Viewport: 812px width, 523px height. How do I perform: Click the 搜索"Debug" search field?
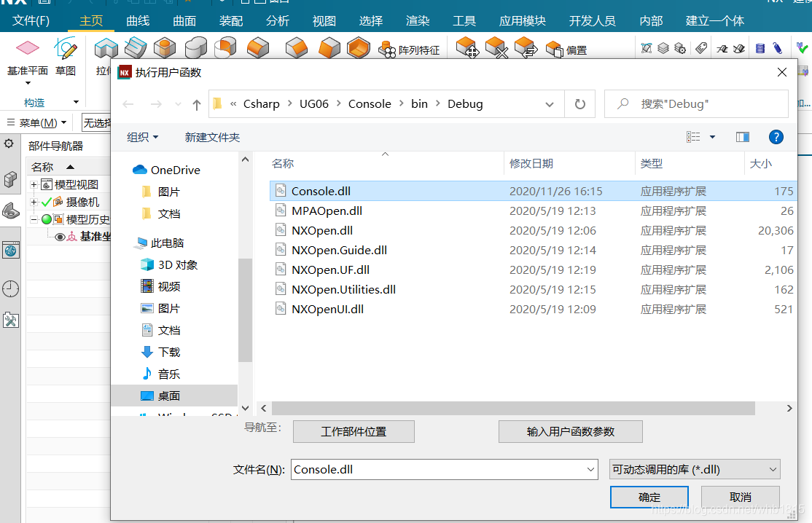tap(697, 104)
